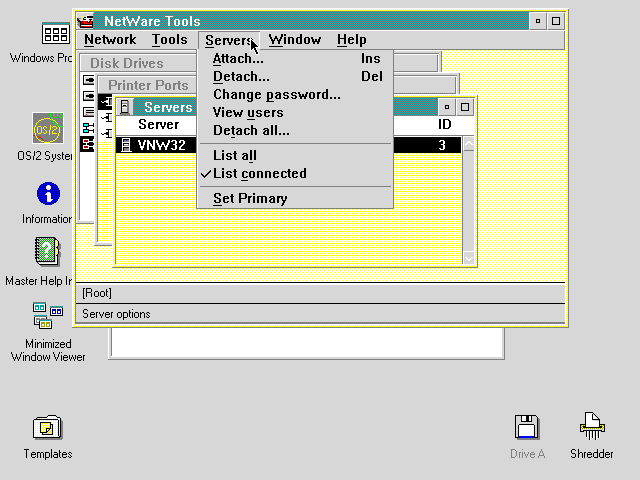
Task: Choose View users menu entry
Action: coord(295,113)
